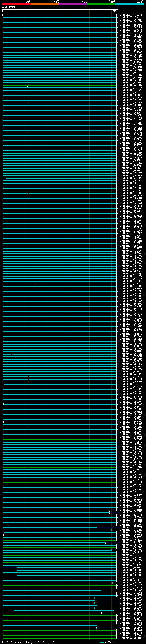The width and height of the screenshot is (146, 644).
Task: Select the UniRef100_Q59LS1 label
Action: click(x=131, y=314)
